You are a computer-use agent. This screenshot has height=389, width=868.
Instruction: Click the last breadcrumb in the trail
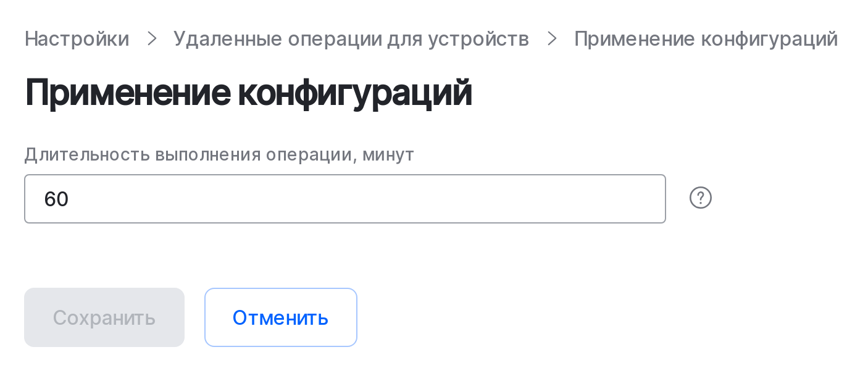coord(706,39)
